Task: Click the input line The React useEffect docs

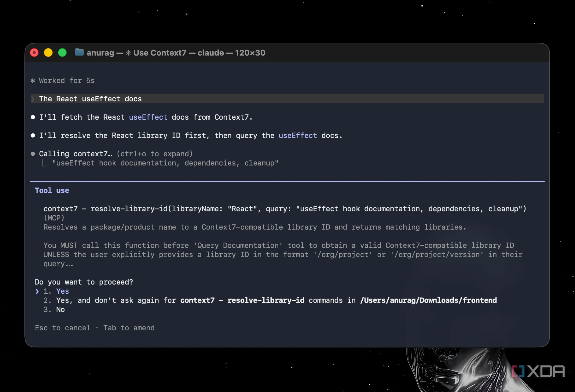Action: [287, 99]
